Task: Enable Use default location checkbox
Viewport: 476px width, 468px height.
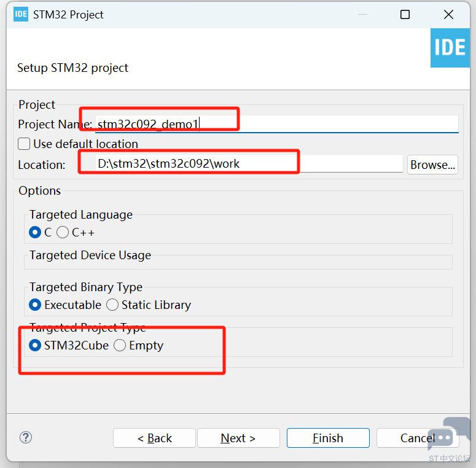Action: point(24,144)
